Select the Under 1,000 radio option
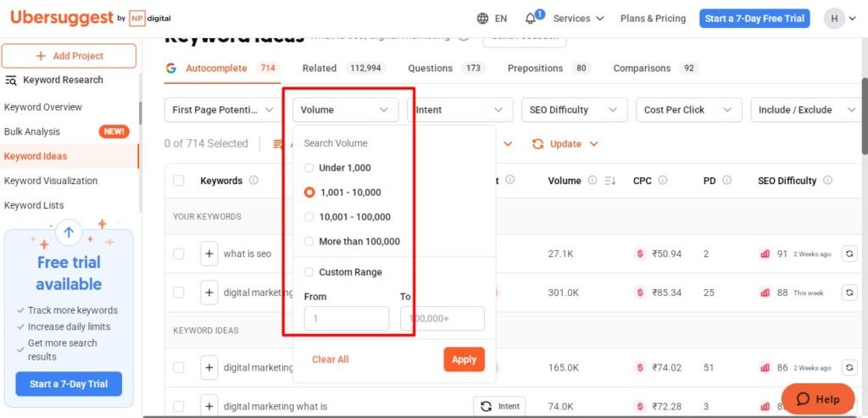This screenshot has width=868, height=418. tap(309, 168)
